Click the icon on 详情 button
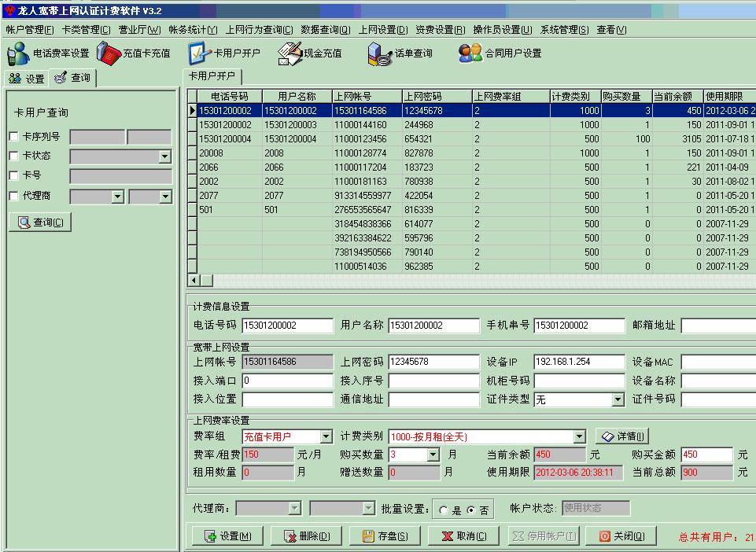This screenshot has height=552, width=756. [x=608, y=436]
